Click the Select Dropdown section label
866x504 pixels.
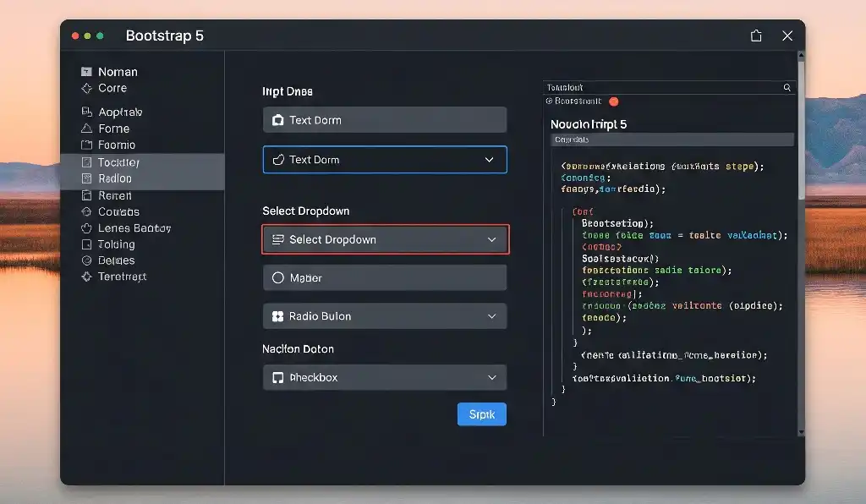(306, 211)
